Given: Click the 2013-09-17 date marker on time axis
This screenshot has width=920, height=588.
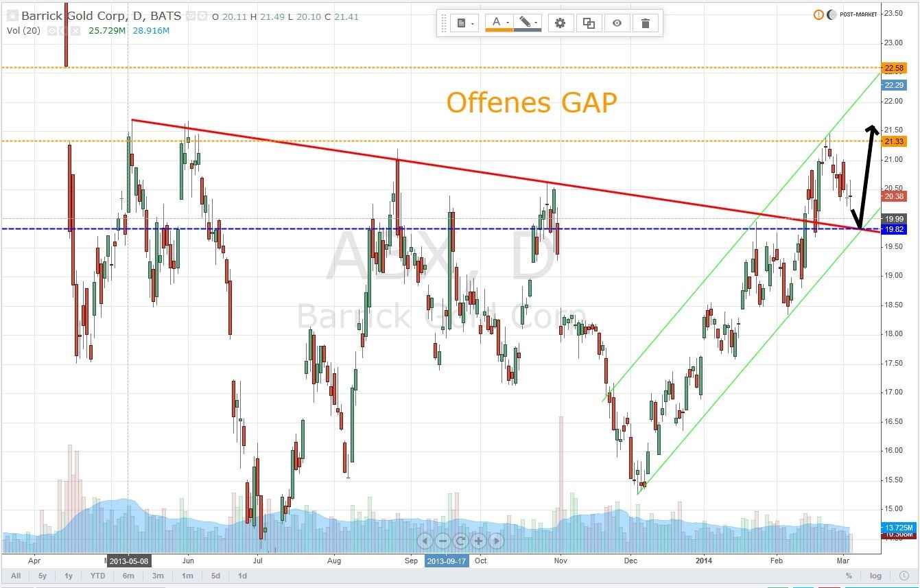Looking at the screenshot, I should coord(447,561).
